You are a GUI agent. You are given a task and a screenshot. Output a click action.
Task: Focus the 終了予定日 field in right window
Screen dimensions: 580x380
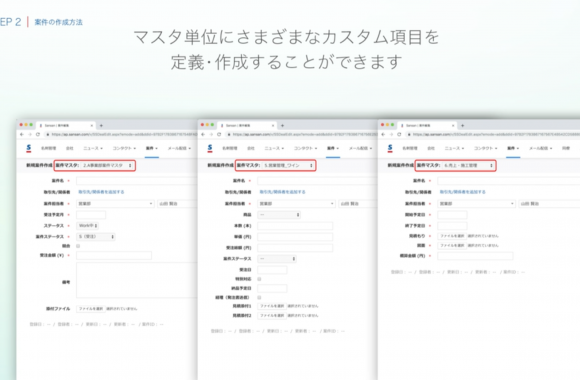(452, 226)
